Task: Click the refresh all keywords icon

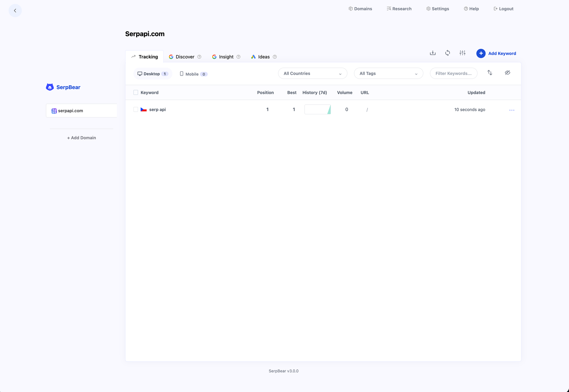Action: [448, 53]
